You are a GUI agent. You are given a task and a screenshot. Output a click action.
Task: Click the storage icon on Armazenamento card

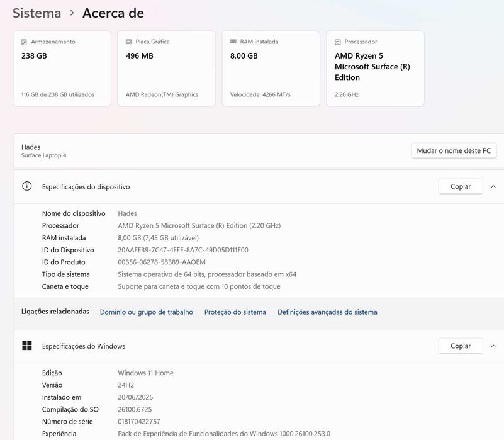pos(25,42)
